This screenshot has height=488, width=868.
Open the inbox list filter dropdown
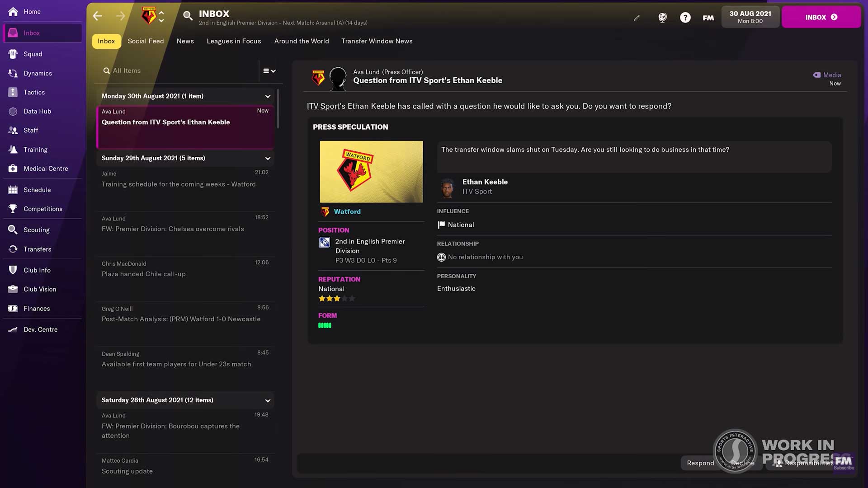(x=269, y=71)
